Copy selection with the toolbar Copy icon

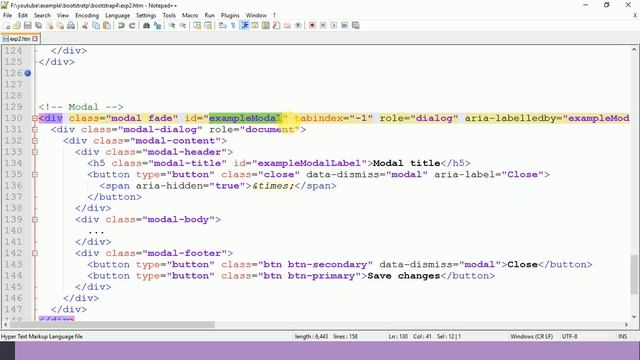coord(96,25)
